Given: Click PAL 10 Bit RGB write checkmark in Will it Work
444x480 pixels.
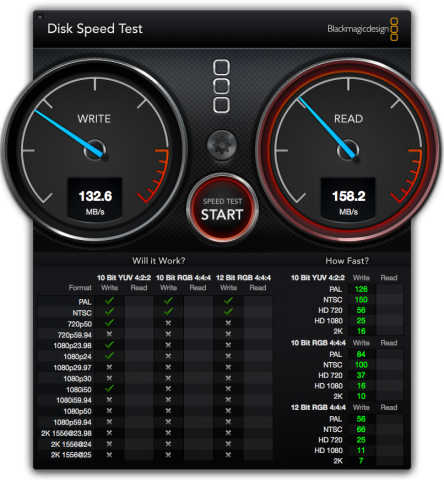Looking at the screenshot, I should point(168,301).
